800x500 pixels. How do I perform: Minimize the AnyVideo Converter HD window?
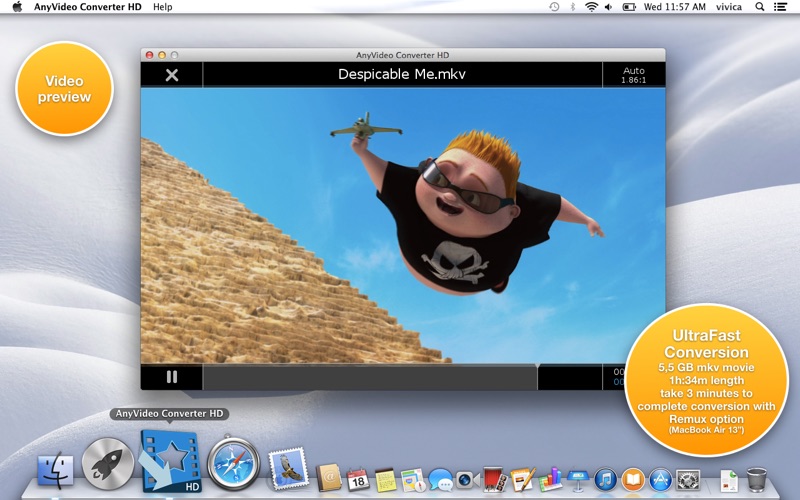click(x=162, y=55)
